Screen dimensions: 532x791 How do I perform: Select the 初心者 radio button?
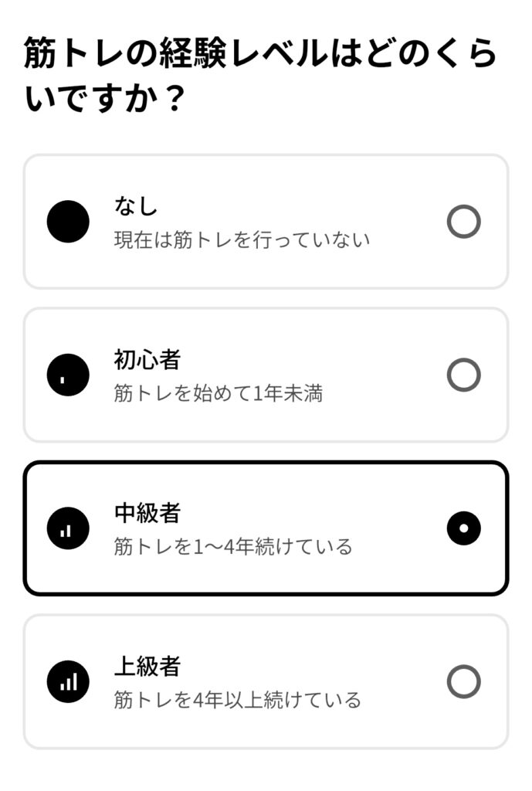point(463,375)
